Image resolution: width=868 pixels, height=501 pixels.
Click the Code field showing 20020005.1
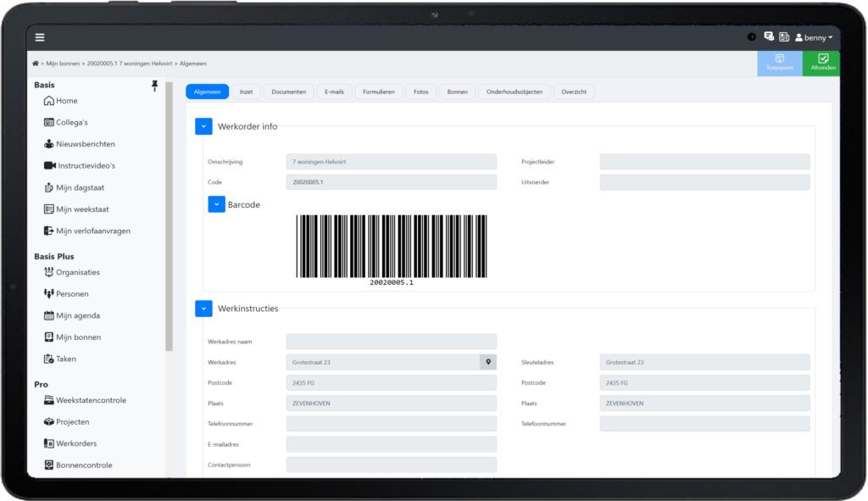(x=392, y=182)
